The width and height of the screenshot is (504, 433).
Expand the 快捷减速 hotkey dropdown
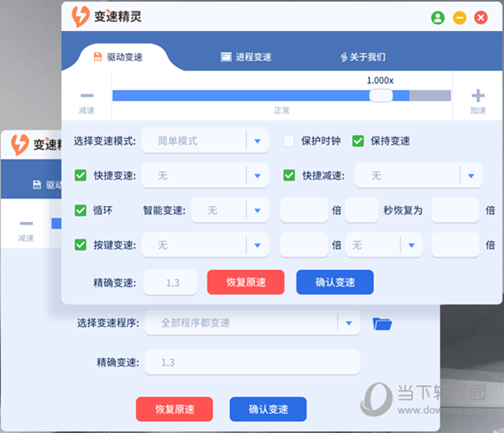coord(418,176)
